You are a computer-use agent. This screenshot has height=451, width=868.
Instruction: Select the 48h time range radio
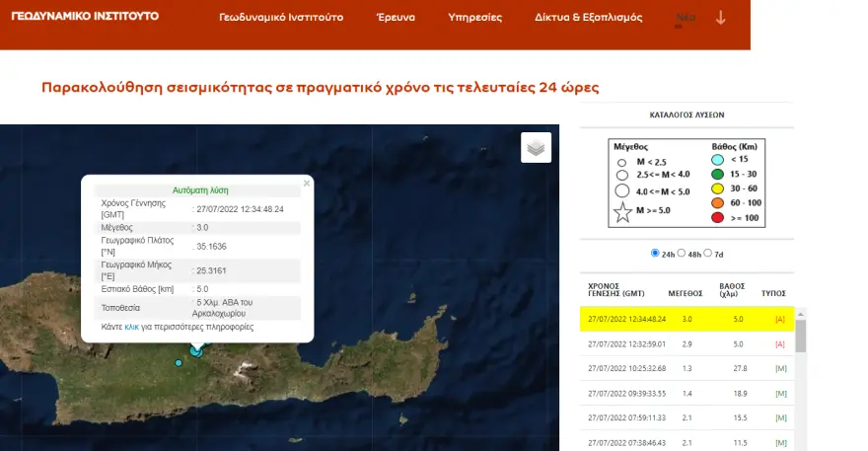click(682, 254)
